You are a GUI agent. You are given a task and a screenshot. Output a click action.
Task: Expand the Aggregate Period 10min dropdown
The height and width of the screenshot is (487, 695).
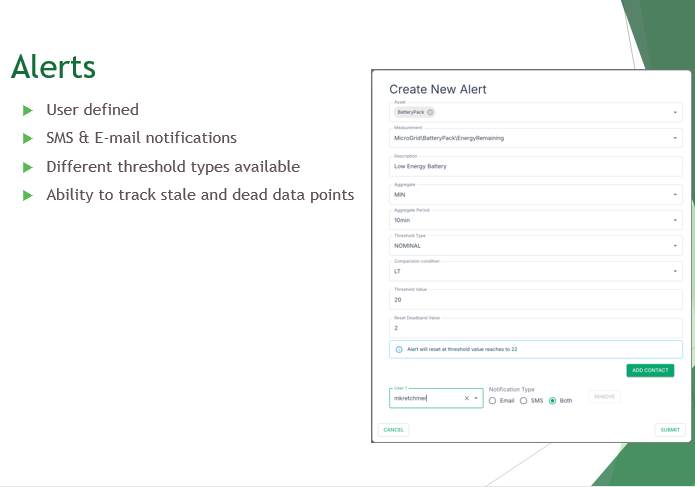pos(675,220)
